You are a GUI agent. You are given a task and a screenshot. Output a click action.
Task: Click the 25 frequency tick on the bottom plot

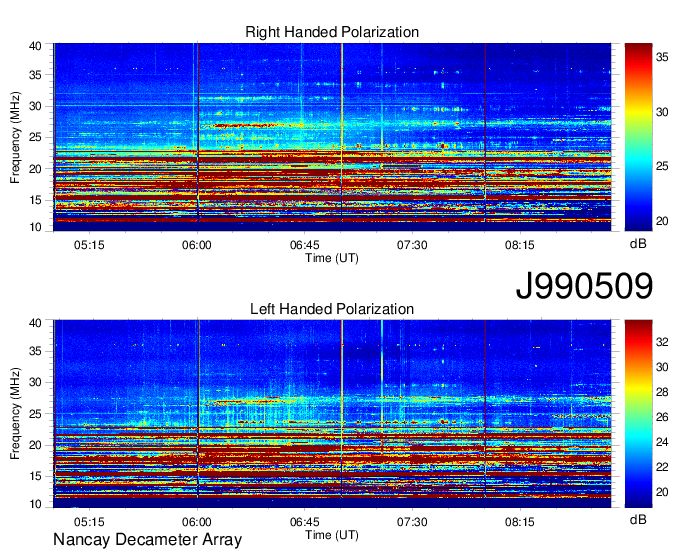click(35, 414)
